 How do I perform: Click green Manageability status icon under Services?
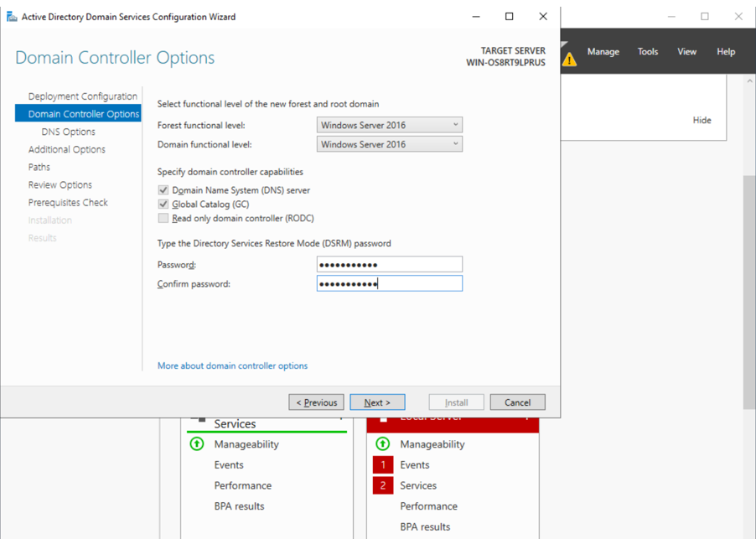coord(197,444)
